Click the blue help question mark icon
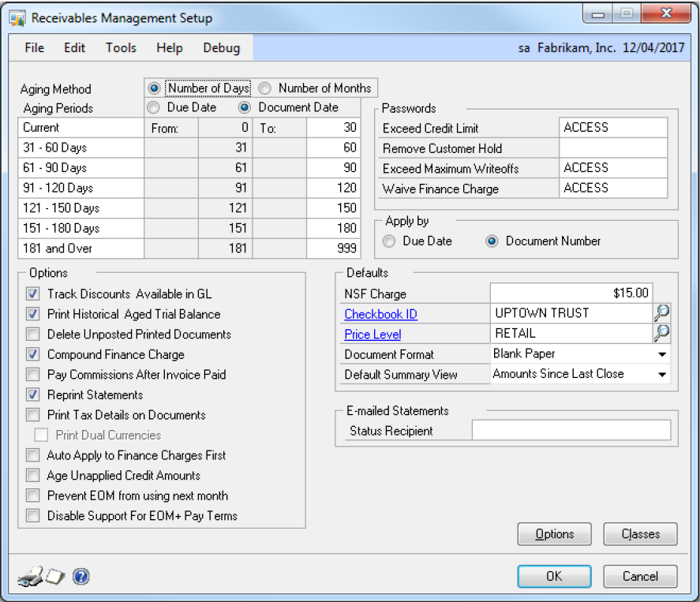Screen dimensions: 700x602 [80, 577]
